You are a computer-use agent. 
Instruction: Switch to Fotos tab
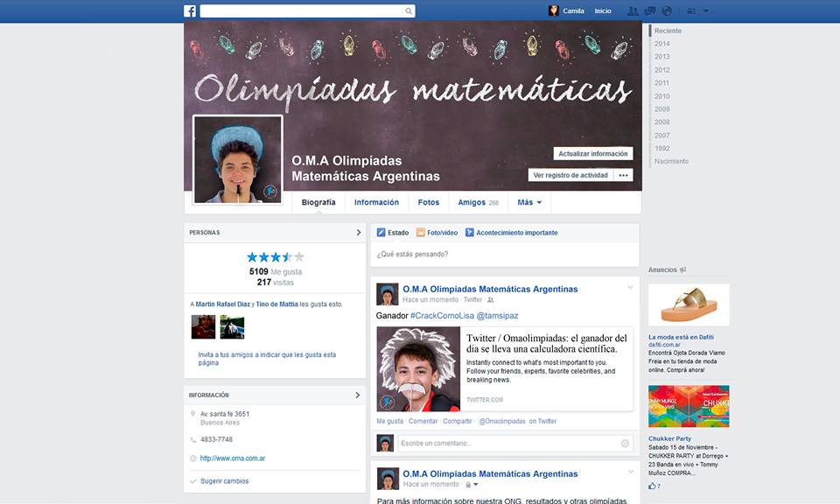pos(429,202)
